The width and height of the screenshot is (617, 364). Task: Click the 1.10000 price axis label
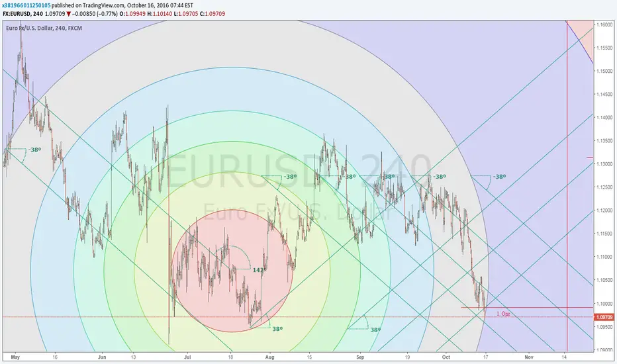(604, 303)
